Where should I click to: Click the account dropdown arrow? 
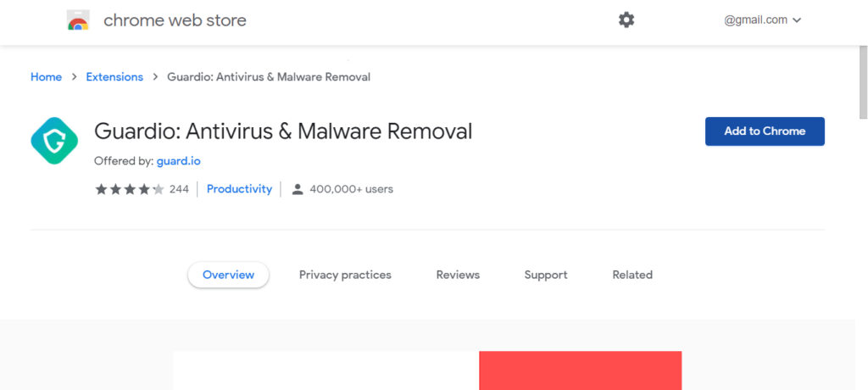(797, 21)
